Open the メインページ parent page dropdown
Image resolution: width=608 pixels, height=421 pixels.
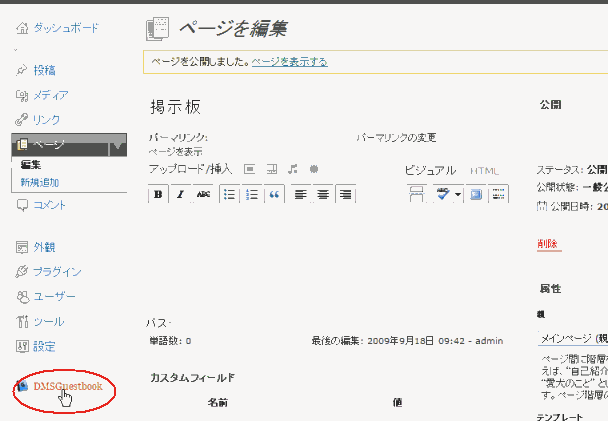573,338
